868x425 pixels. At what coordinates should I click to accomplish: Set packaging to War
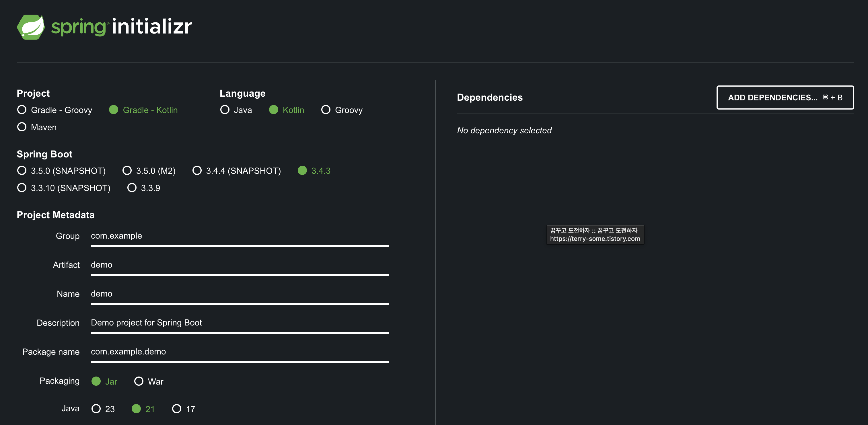(x=139, y=381)
